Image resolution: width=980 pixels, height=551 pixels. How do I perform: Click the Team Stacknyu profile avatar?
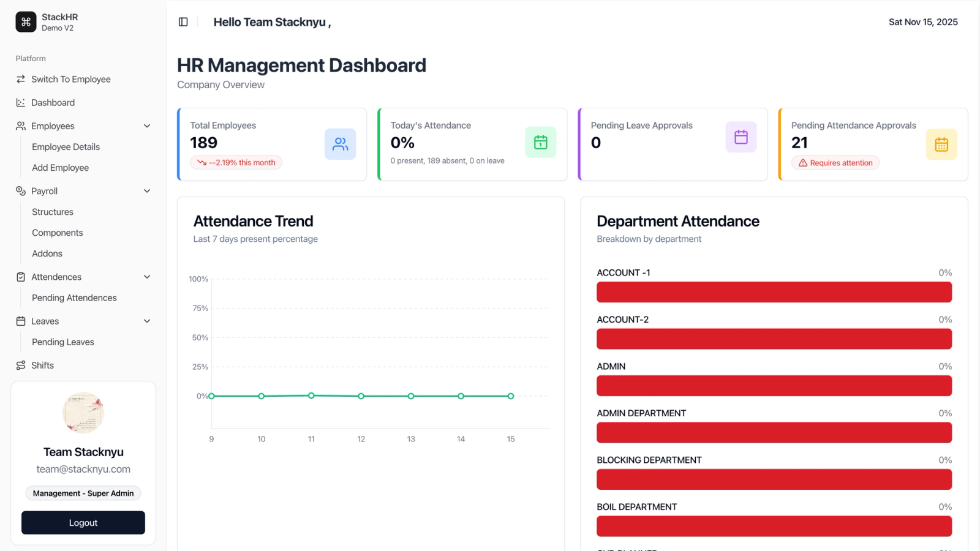pos(83,413)
